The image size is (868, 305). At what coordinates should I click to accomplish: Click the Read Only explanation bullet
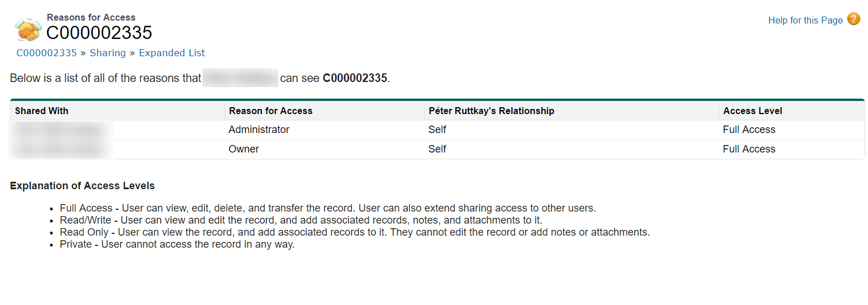click(354, 233)
